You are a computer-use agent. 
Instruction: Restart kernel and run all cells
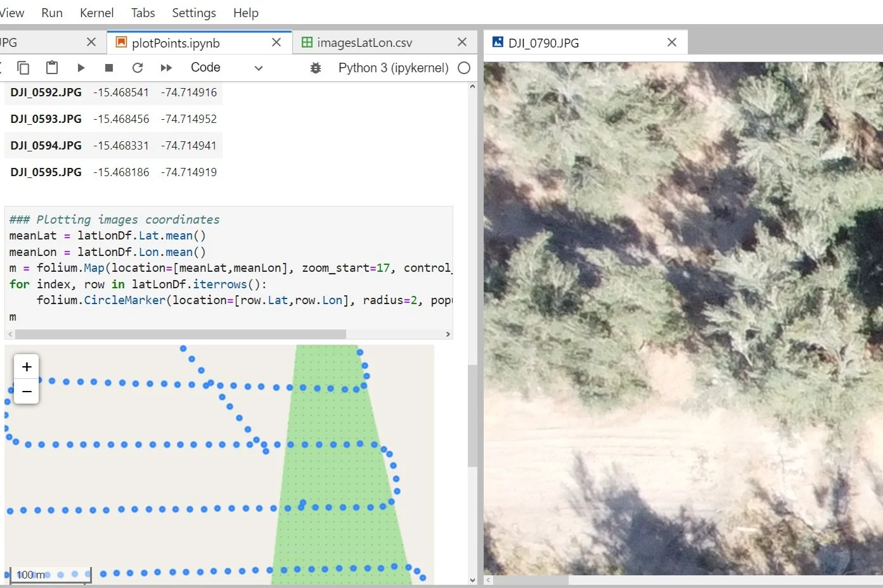(x=166, y=68)
